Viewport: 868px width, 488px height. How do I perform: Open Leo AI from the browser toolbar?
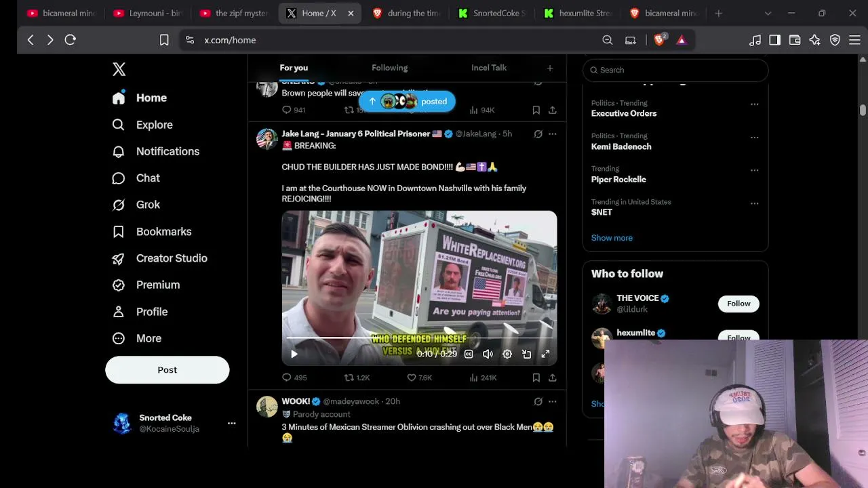point(814,40)
